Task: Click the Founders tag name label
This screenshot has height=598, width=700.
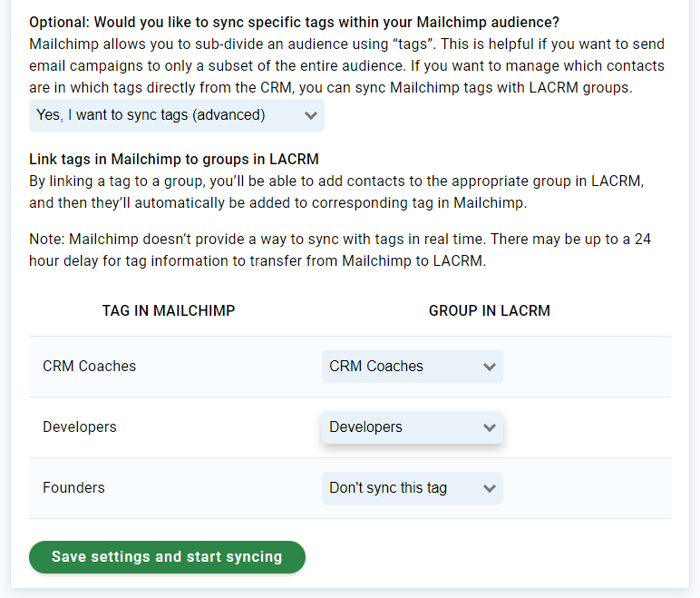Action: pyautogui.click(x=73, y=488)
